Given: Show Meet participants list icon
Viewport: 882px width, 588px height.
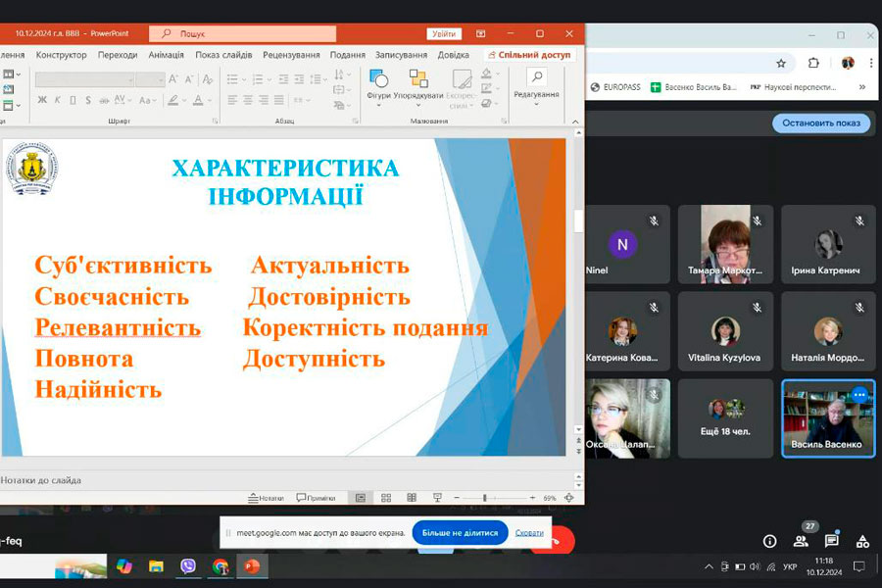Looking at the screenshot, I should tap(802, 540).
